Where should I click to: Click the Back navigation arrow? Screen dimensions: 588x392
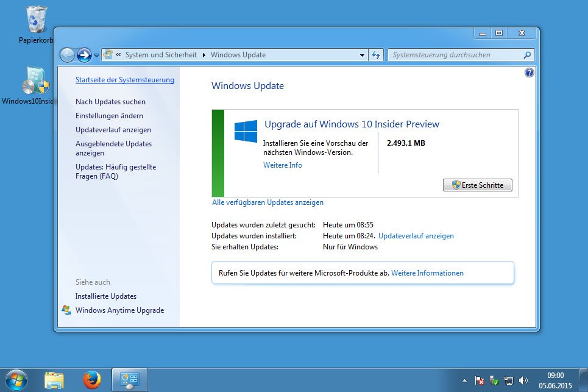click(x=68, y=55)
